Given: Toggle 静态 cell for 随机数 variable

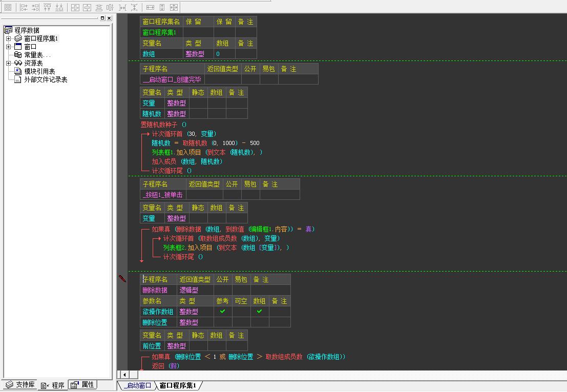Looking at the screenshot, I should [x=198, y=114].
